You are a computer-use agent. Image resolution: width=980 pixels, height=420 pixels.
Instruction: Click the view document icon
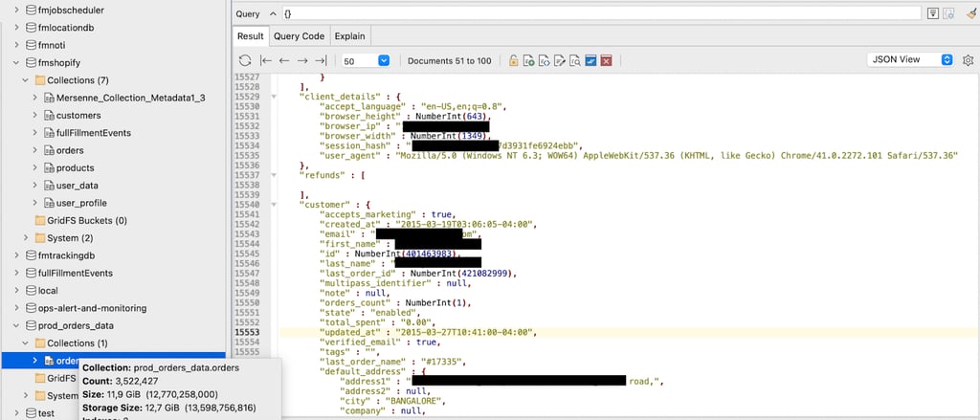pyautogui.click(x=545, y=60)
